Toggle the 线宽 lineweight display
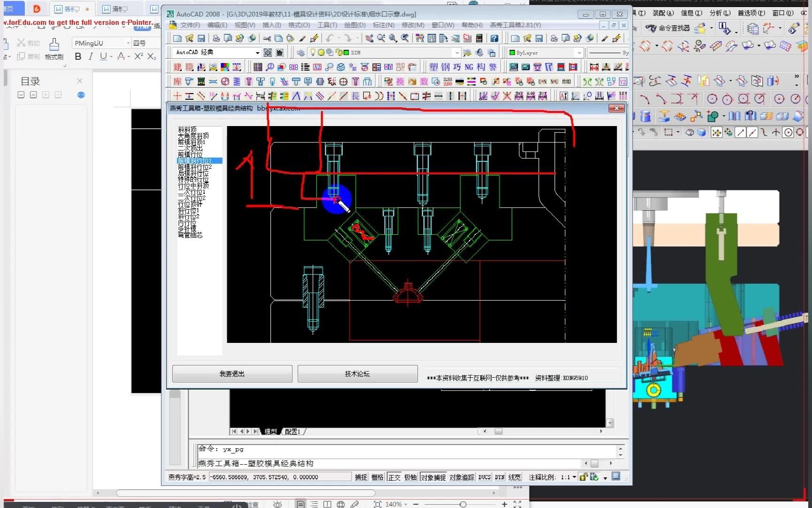Viewport: 812px width, 508px height. (x=515, y=477)
